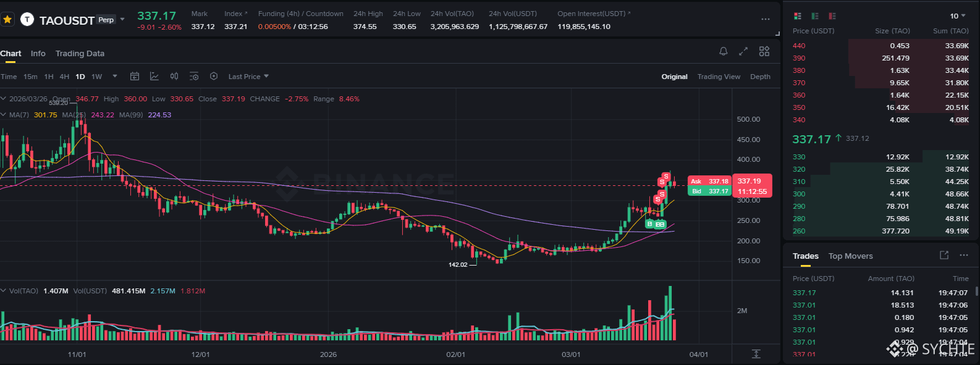
Task: Click the Funding rate 0.00500% value
Action: pos(274,27)
